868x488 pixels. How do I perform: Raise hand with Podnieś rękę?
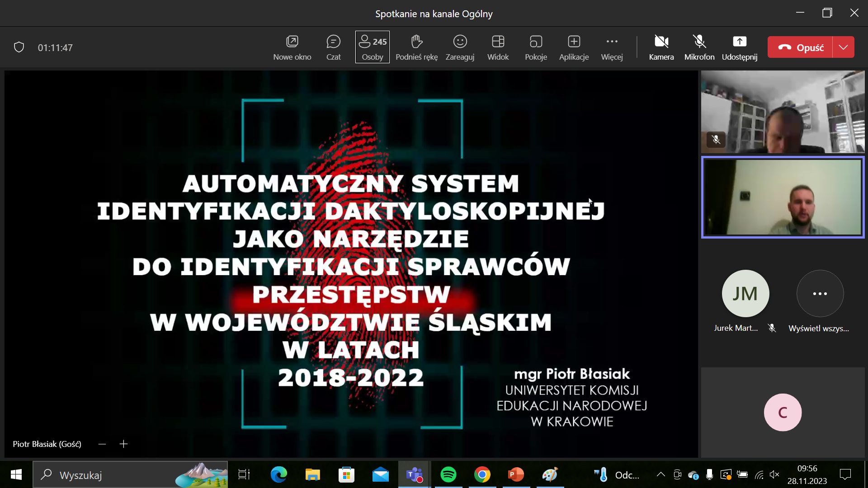point(416,47)
